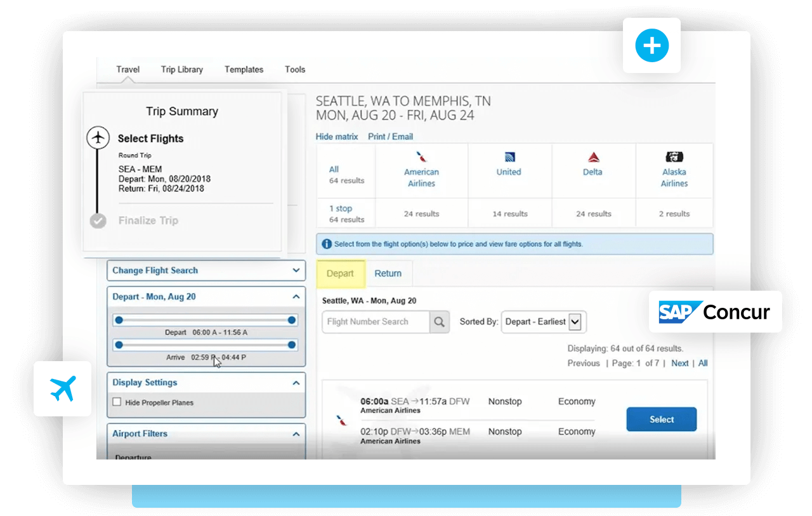Click the Hide matrix link

[x=337, y=136]
